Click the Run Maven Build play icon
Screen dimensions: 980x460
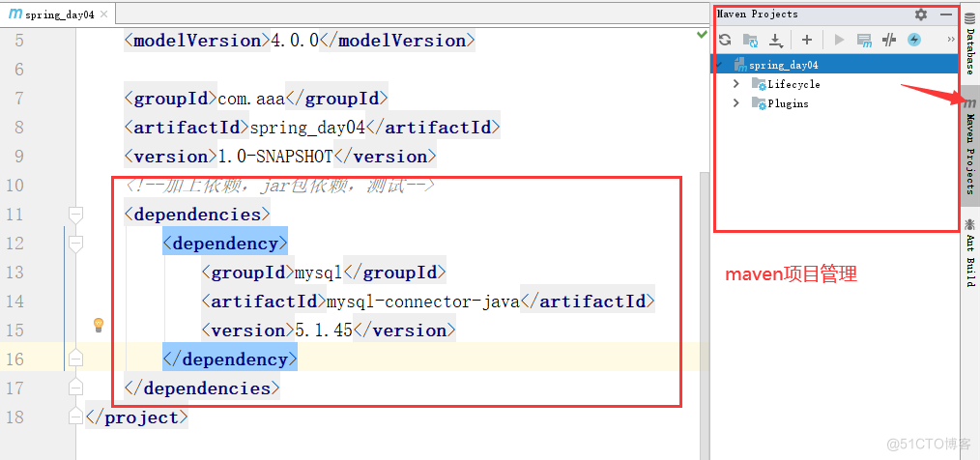[x=839, y=40]
